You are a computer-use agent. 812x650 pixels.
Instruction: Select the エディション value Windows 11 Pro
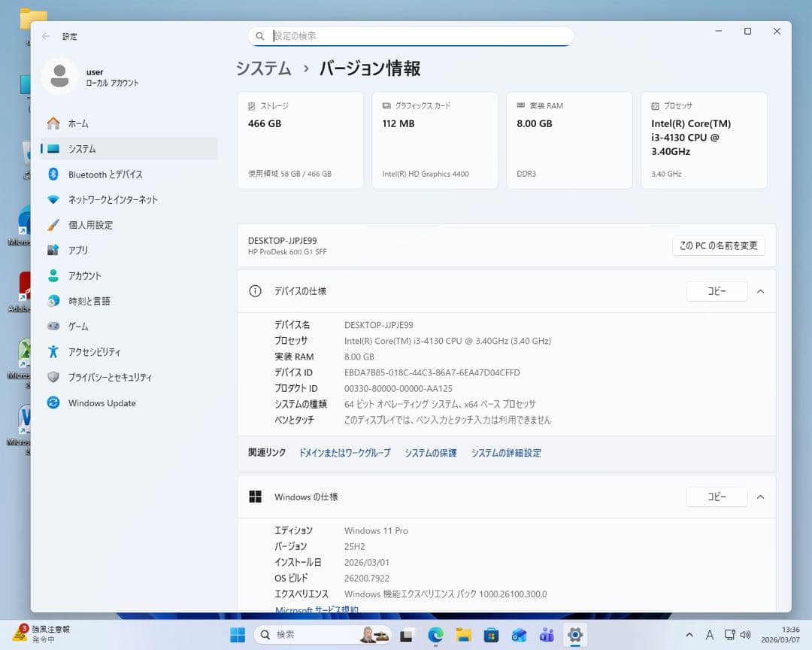click(376, 531)
